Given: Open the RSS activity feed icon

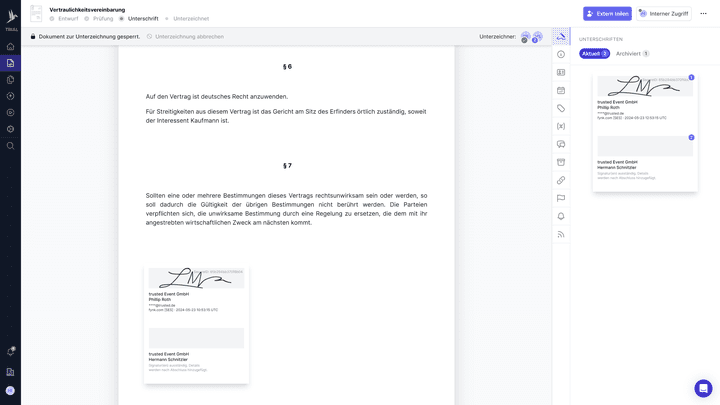Looking at the screenshot, I should tap(561, 234).
